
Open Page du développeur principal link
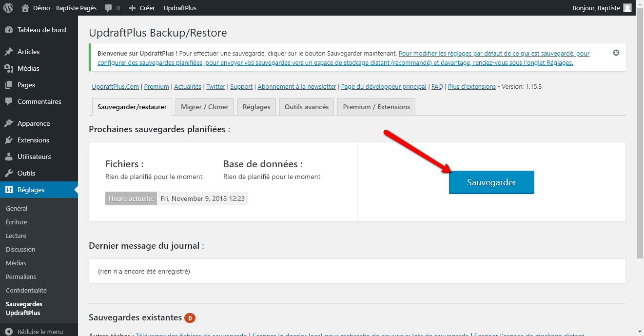384,86
